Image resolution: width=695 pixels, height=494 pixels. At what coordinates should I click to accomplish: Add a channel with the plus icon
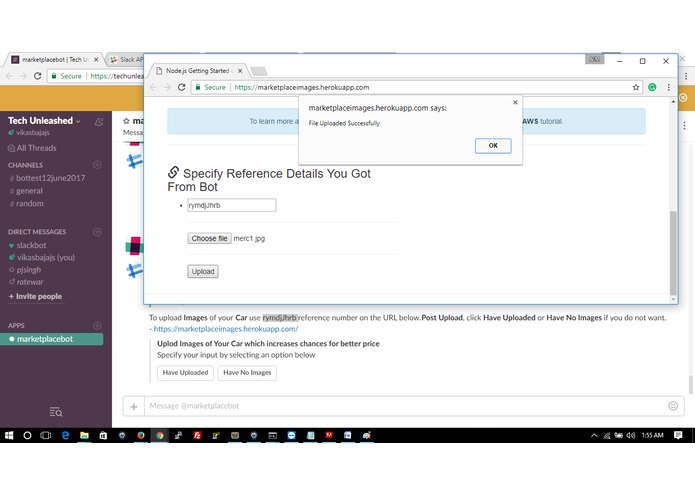click(x=97, y=165)
